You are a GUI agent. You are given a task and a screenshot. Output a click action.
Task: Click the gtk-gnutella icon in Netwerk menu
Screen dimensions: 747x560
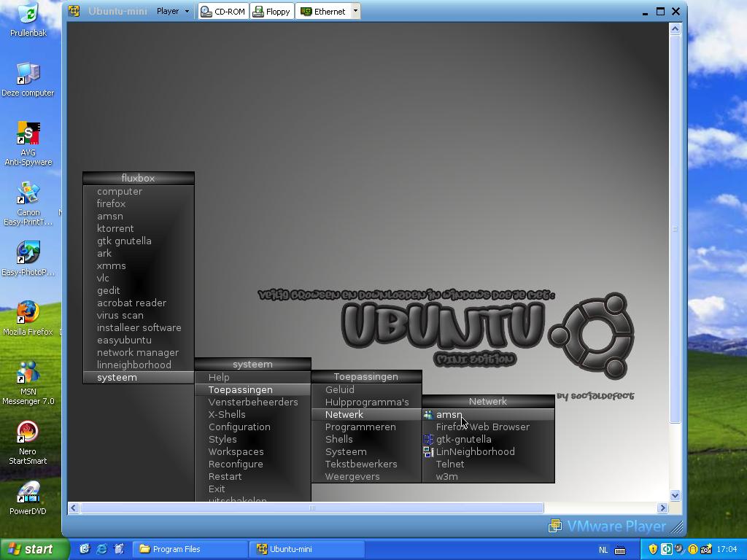click(x=428, y=440)
